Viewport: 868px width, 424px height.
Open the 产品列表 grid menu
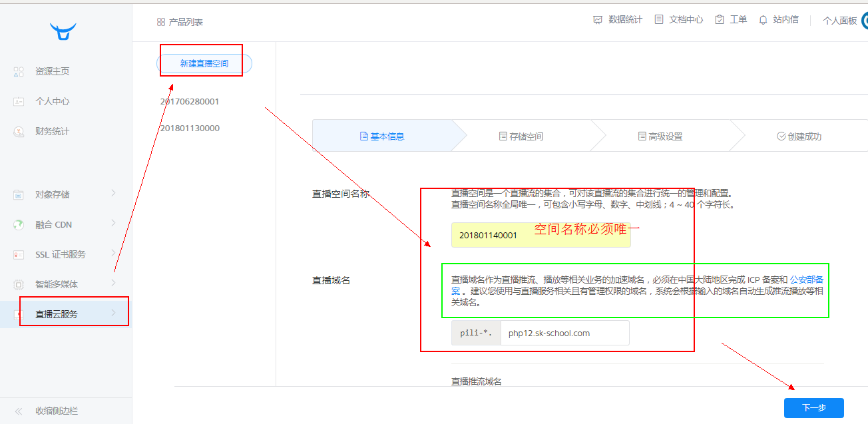point(180,22)
